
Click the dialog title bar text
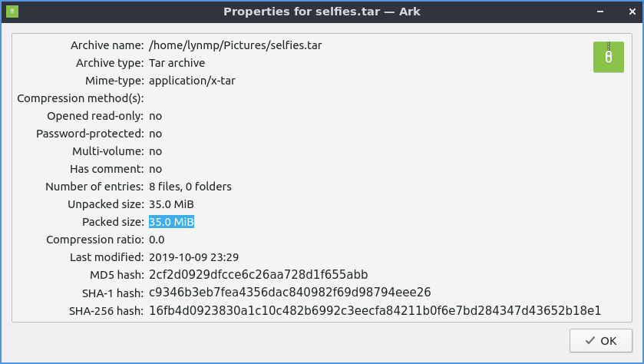(x=322, y=12)
